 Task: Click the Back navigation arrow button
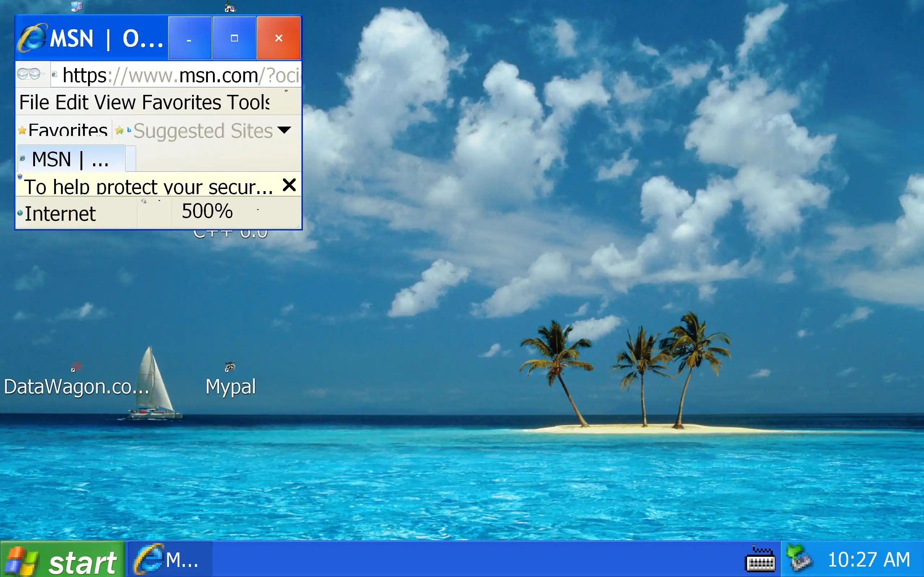[22, 74]
